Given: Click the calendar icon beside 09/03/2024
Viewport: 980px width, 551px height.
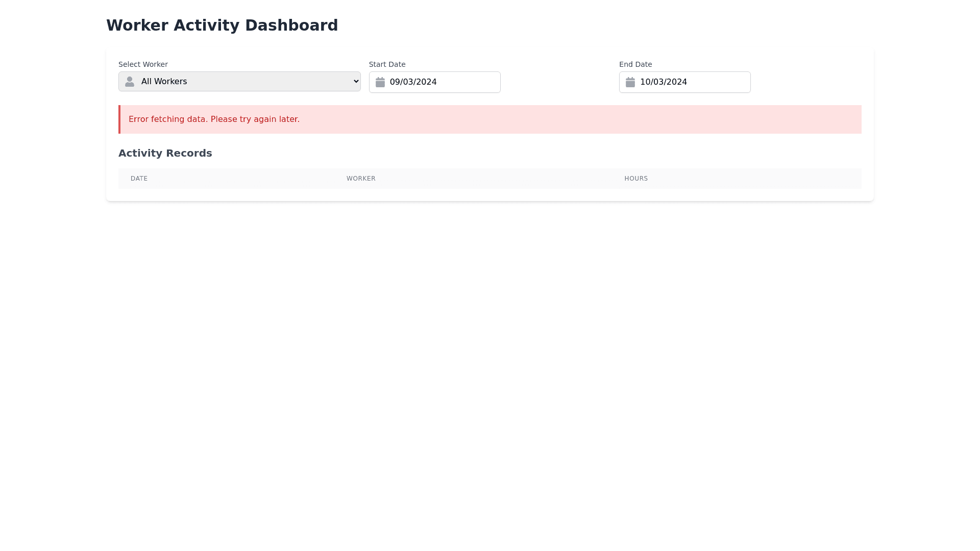Looking at the screenshot, I should coord(380,82).
